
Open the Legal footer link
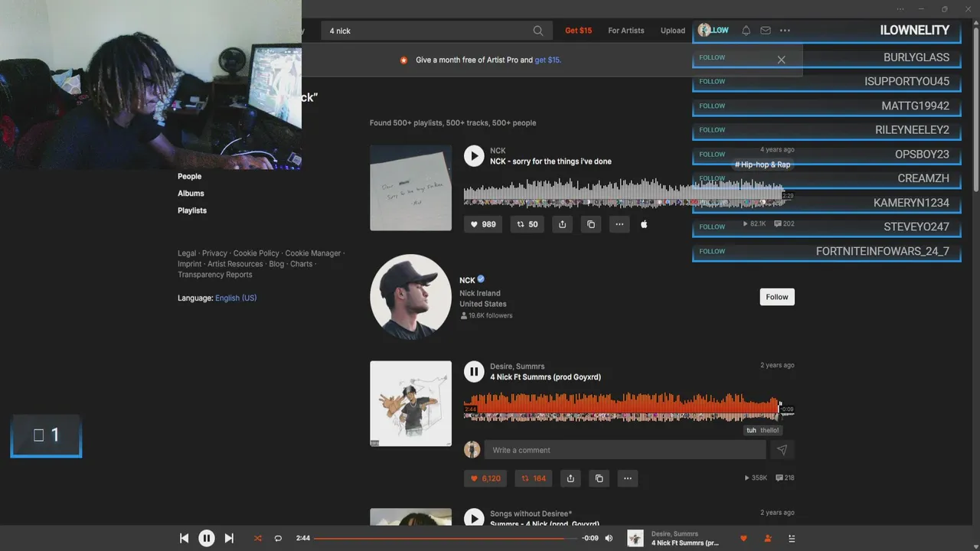tap(187, 253)
